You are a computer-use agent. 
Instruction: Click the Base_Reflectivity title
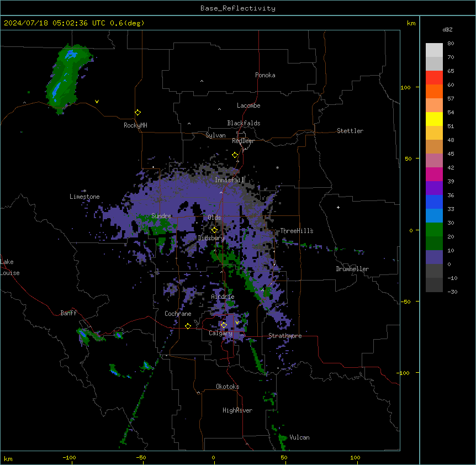click(x=238, y=8)
